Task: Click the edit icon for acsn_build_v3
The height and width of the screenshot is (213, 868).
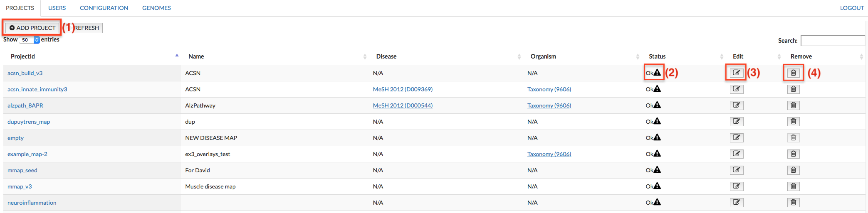Action: tap(736, 73)
